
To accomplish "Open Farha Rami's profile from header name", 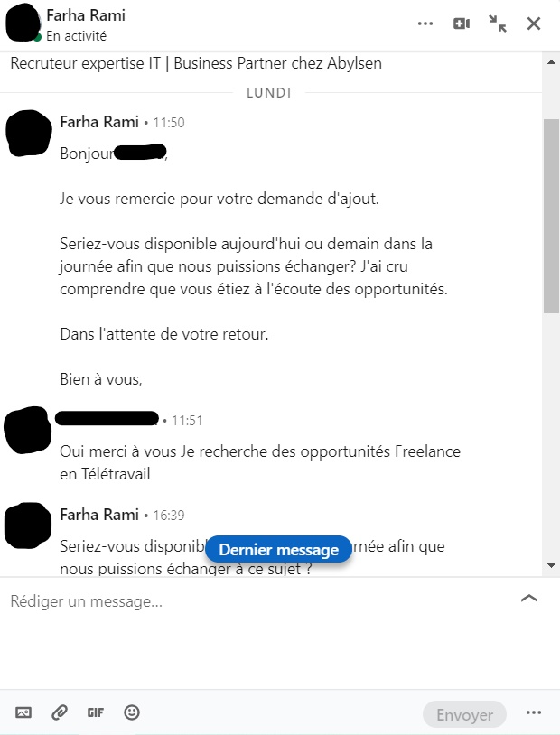I will [86, 15].
